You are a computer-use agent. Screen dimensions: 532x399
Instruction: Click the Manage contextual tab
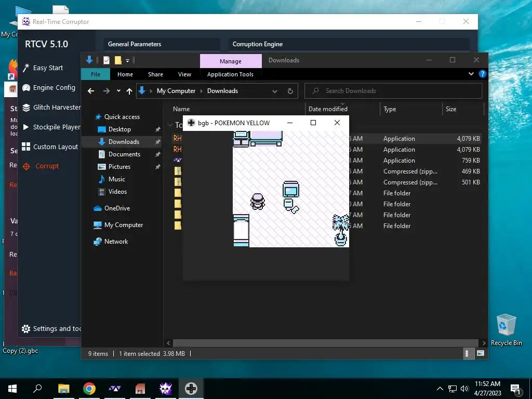pos(231,61)
